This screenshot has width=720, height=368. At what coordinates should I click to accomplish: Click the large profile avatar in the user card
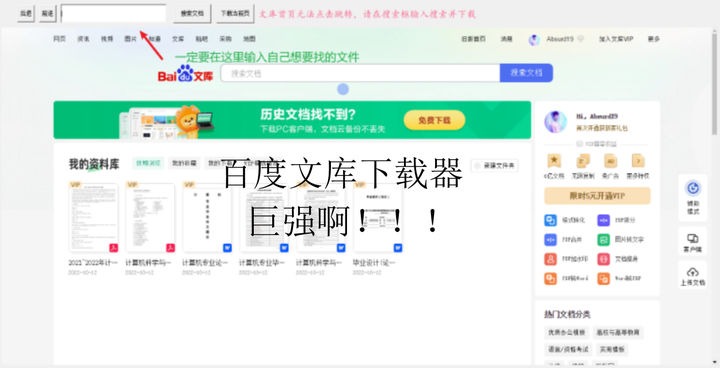click(x=555, y=122)
